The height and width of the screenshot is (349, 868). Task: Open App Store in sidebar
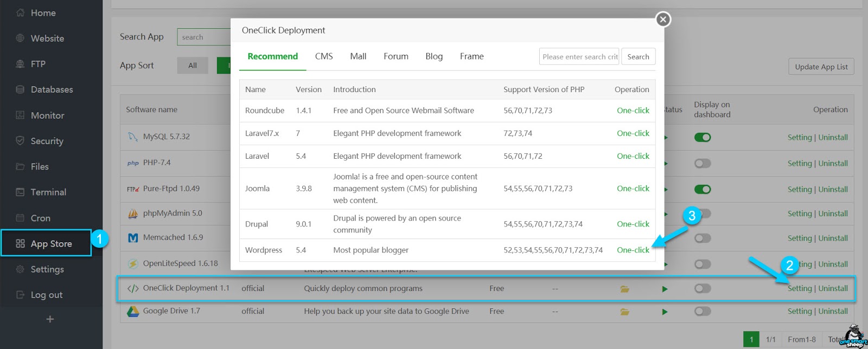click(x=46, y=243)
